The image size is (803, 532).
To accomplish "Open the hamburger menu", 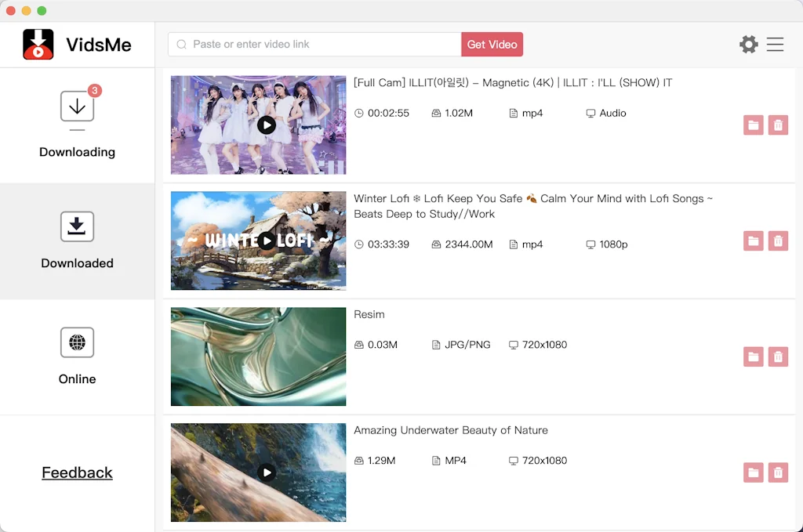I will tap(775, 45).
